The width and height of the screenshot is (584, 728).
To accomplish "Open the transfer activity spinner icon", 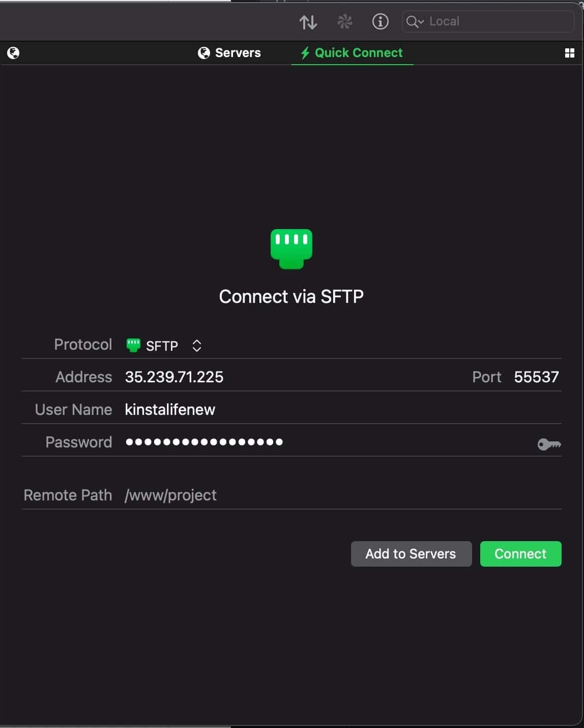I will click(x=344, y=21).
